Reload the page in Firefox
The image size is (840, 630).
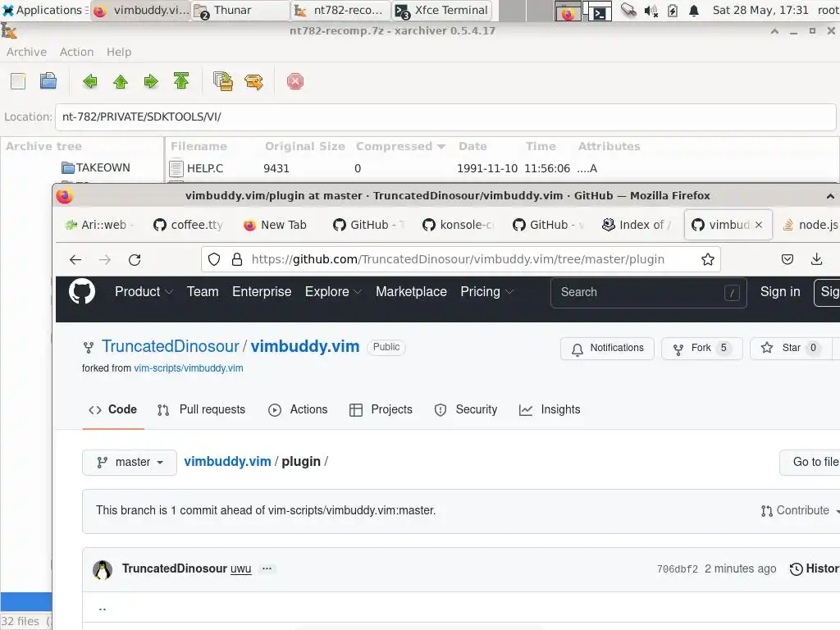click(x=135, y=260)
